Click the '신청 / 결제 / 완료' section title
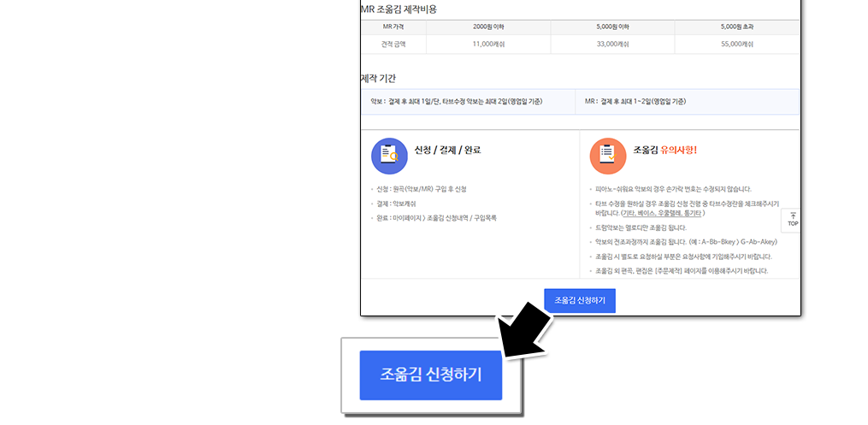The height and width of the screenshot is (425, 868). pyautogui.click(x=447, y=150)
